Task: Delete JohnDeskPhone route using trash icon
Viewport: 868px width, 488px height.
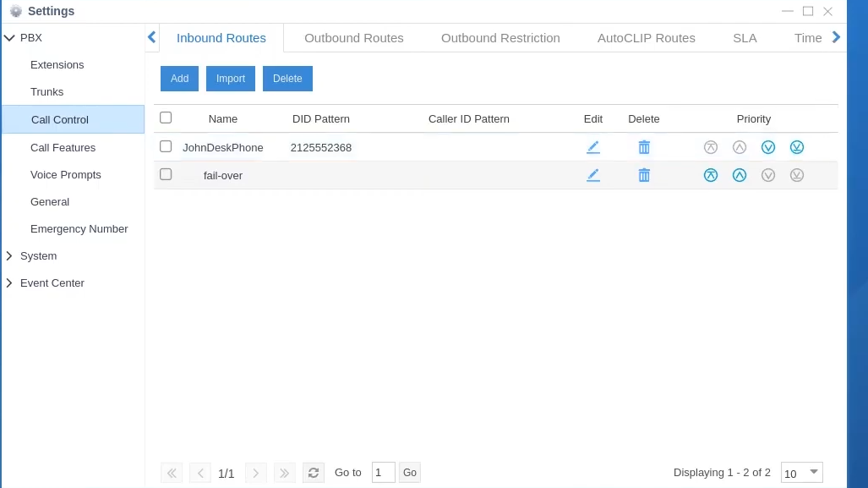Action: [644, 147]
